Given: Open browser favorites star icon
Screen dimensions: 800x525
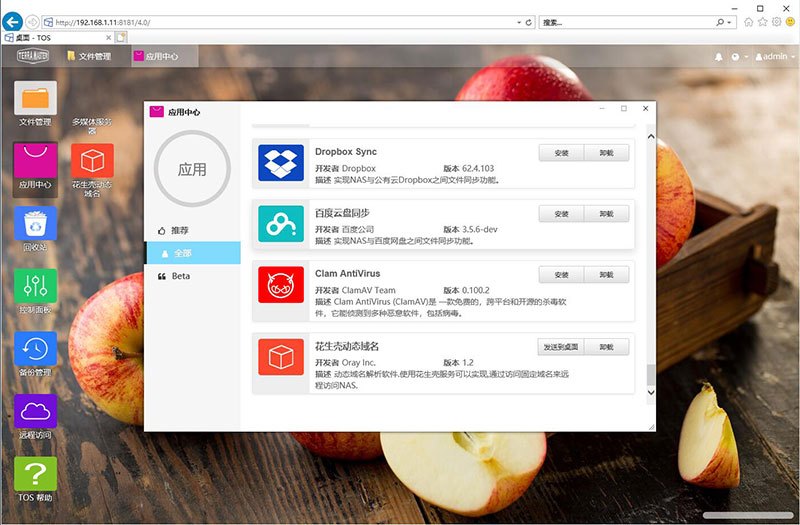Looking at the screenshot, I should [x=763, y=22].
